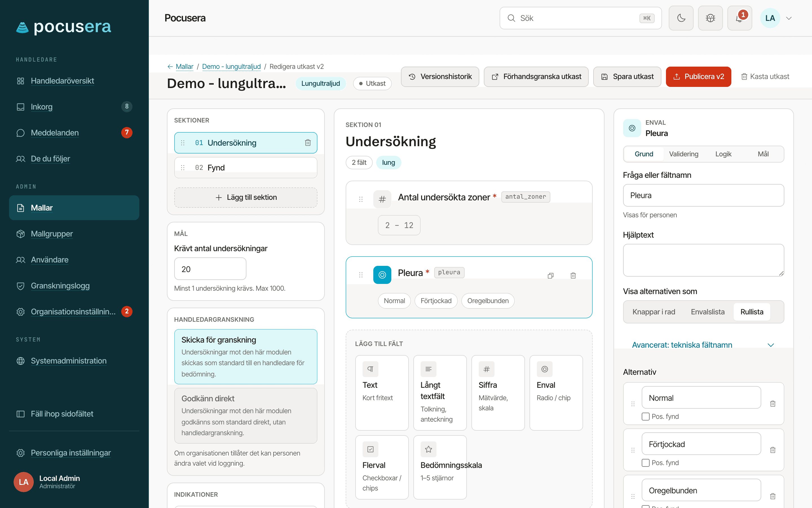Open user menu chevron beside LA
Image resolution: width=812 pixels, height=508 pixels.
click(789, 18)
